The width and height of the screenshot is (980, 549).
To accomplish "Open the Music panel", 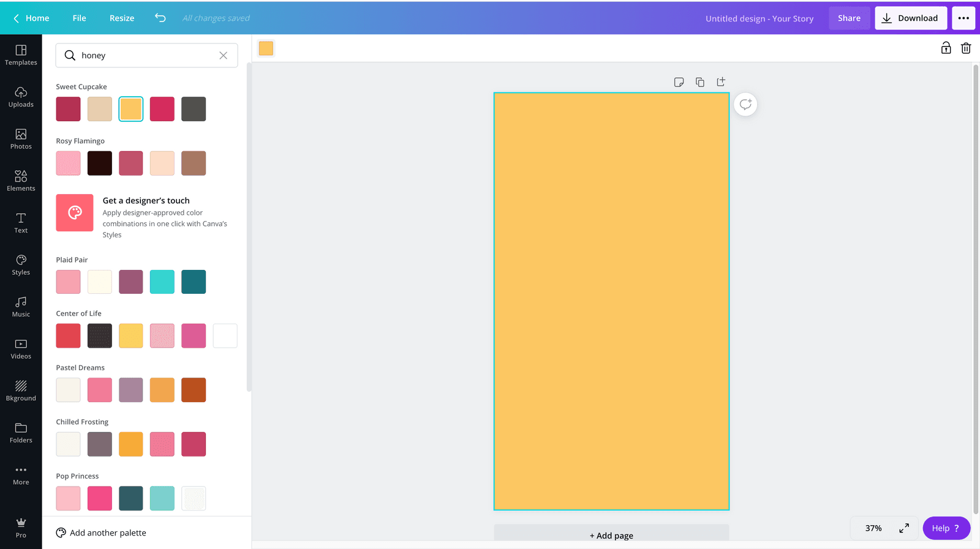I will [21, 307].
